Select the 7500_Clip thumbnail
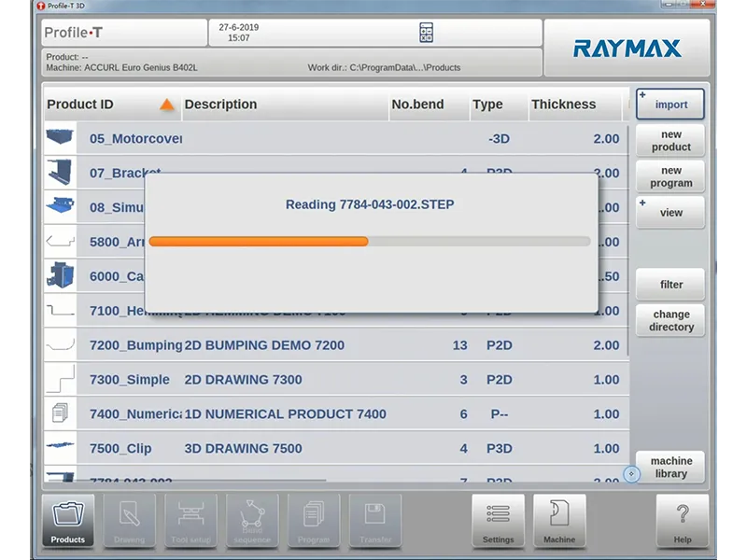This screenshot has height=560, width=747. click(x=60, y=447)
